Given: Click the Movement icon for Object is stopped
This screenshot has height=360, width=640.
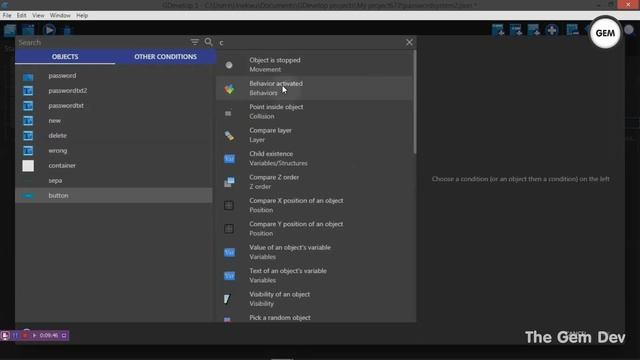Looking at the screenshot, I should [229, 65].
